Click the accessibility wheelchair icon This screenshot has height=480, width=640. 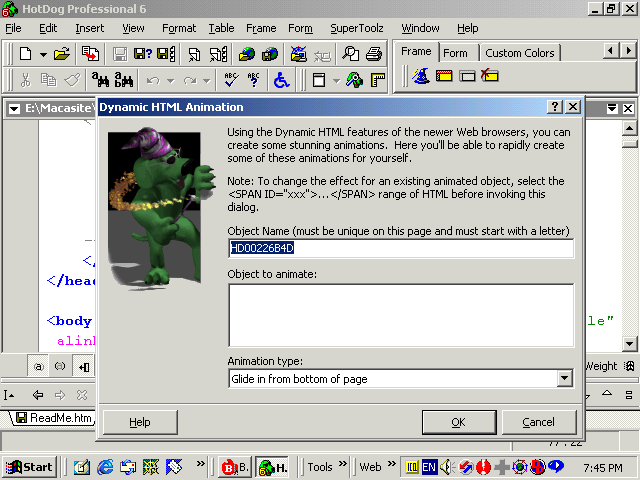point(282,80)
